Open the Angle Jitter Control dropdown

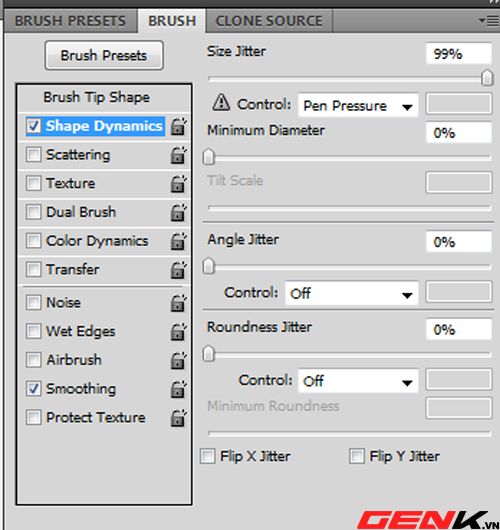[352, 293]
